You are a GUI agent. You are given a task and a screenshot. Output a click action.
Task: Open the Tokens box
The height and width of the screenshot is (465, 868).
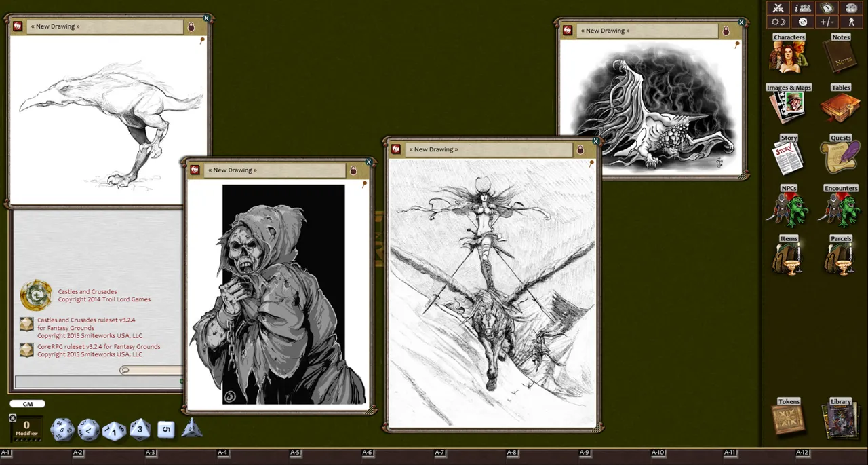788,417
